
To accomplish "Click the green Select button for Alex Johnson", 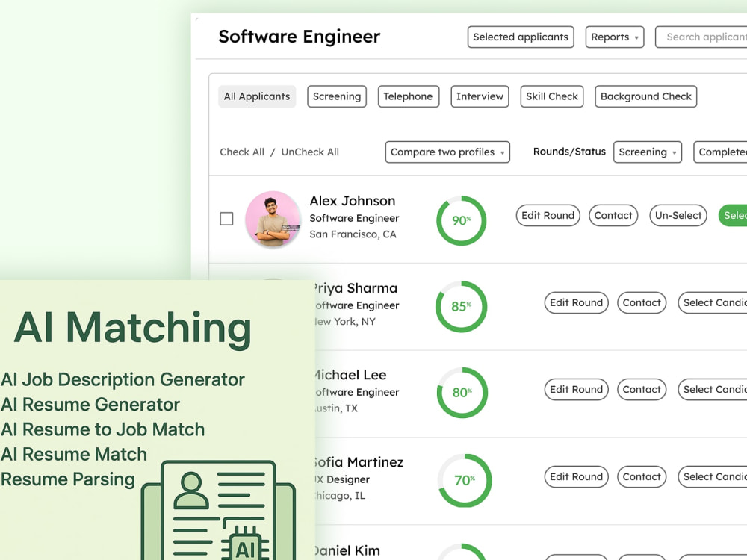I will (733, 215).
